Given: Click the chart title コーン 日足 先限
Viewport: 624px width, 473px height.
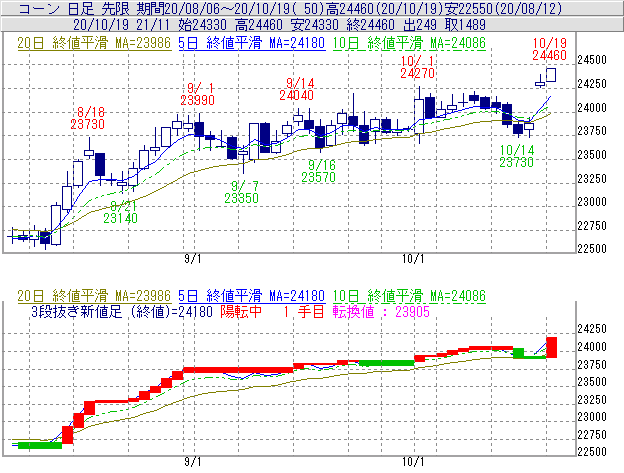Looking at the screenshot, I should tap(75, 8).
